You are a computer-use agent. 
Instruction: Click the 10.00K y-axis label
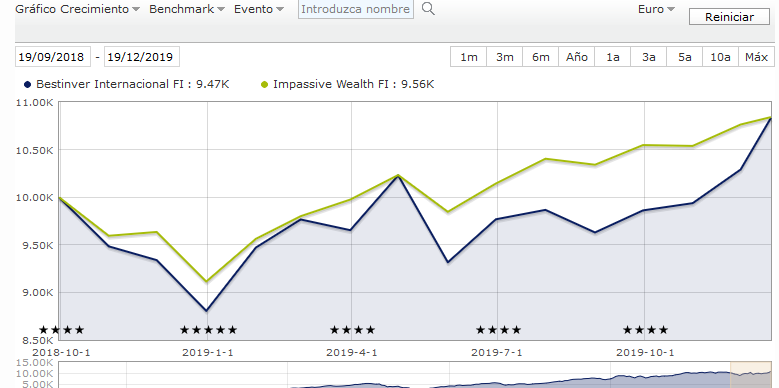[34, 198]
